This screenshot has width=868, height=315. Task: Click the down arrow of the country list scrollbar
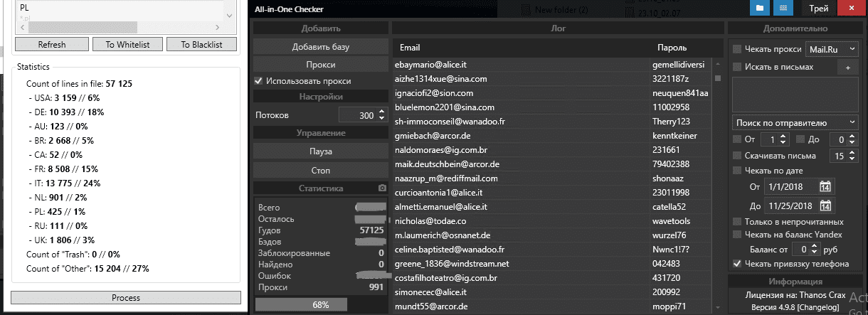228,14
